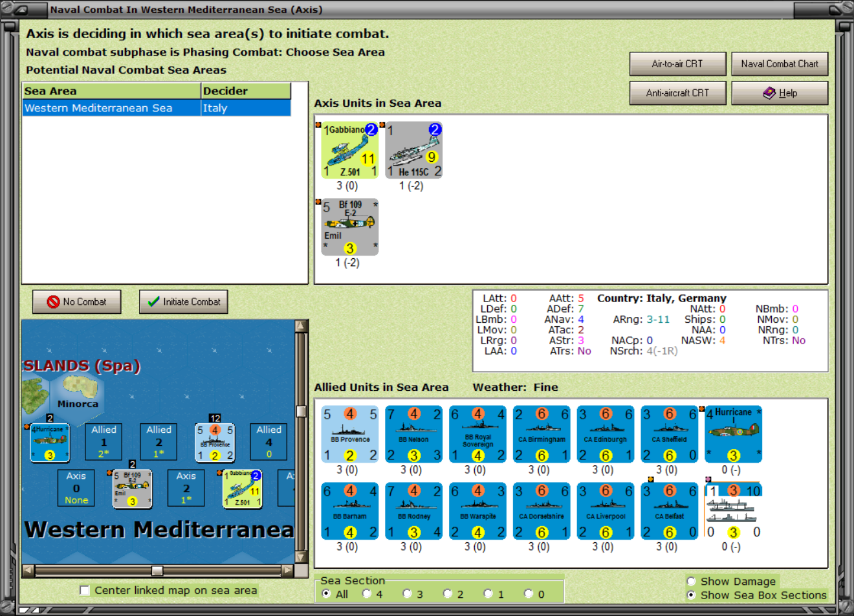Select the Allied Hurricane fighter counter
The width and height of the screenshot is (854, 616).
click(x=734, y=434)
